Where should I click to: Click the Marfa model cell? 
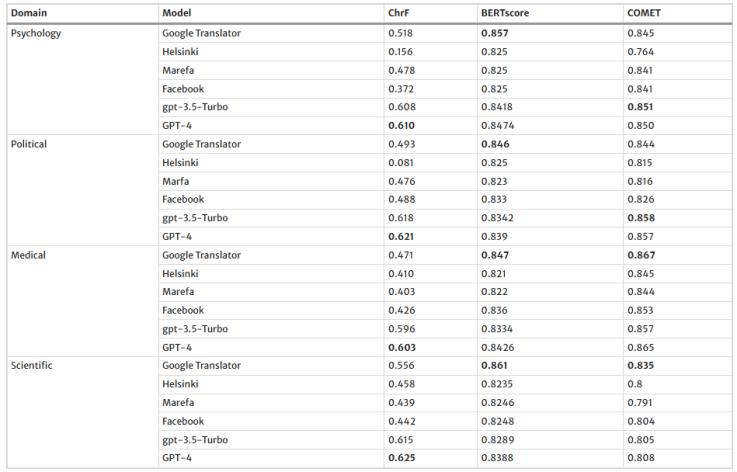175,181
